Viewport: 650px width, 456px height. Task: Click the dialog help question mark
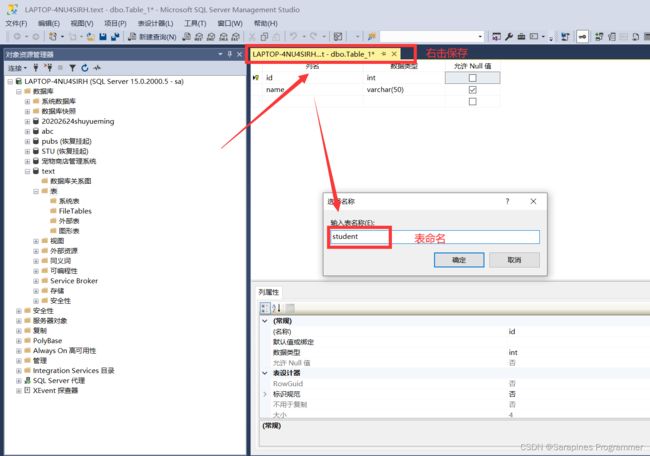click(x=507, y=201)
